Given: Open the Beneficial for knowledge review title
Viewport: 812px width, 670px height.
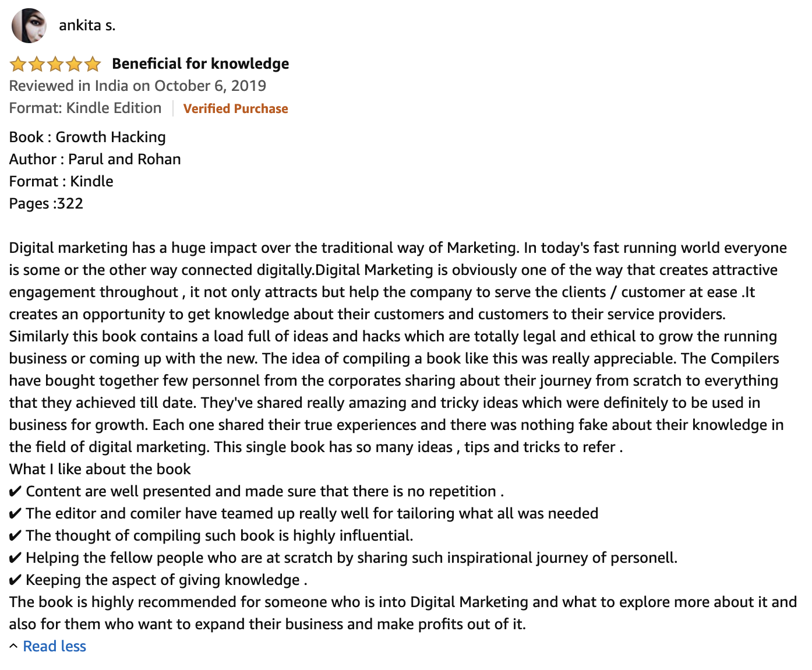Looking at the screenshot, I should coord(200,64).
